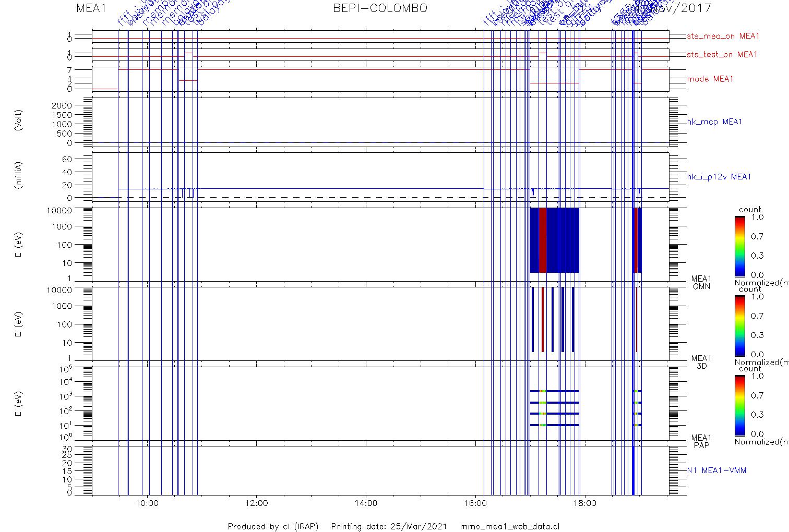Click the 18:00 time axis label

[584, 503]
